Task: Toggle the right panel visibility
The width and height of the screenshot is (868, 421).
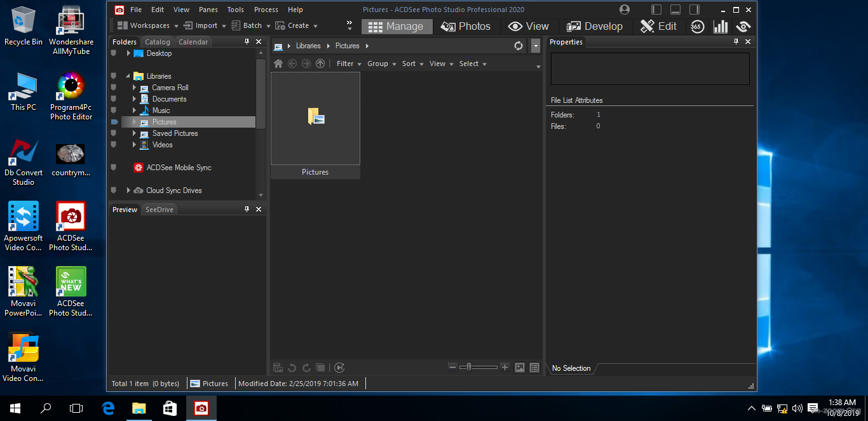Action: [x=695, y=10]
